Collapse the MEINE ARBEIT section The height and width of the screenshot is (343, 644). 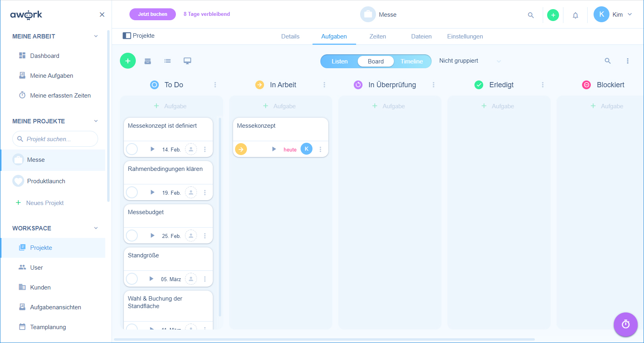coord(96,36)
